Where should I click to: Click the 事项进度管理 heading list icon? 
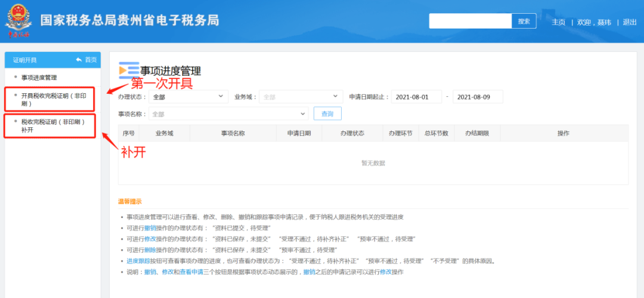[x=129, y=70]
